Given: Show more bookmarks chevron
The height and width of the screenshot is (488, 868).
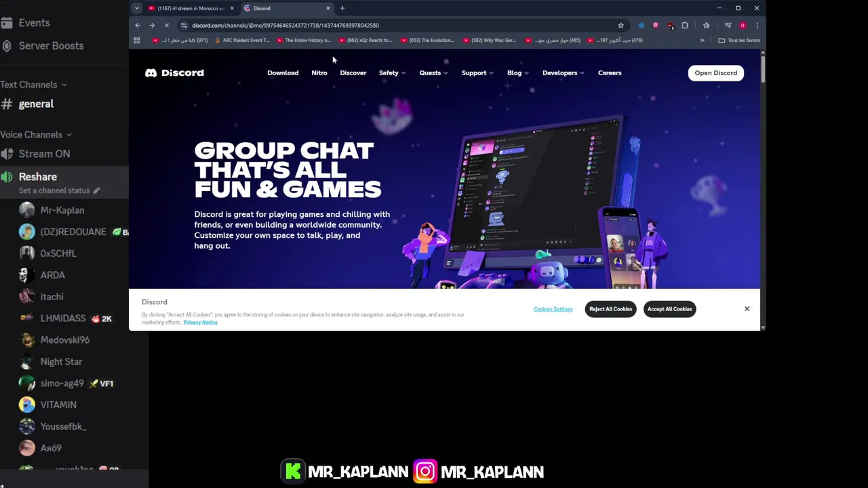Looking at the screenshot, I should 702,40.
